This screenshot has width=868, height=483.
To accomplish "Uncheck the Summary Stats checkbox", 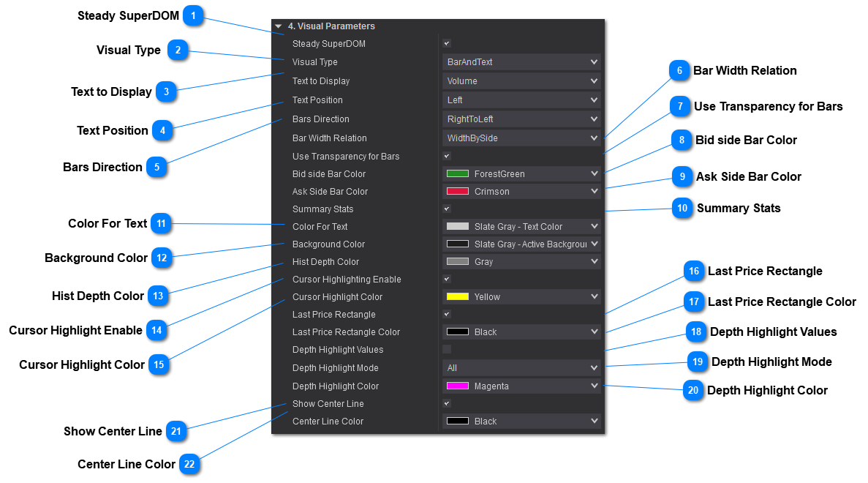I will (x=447, y=209).
